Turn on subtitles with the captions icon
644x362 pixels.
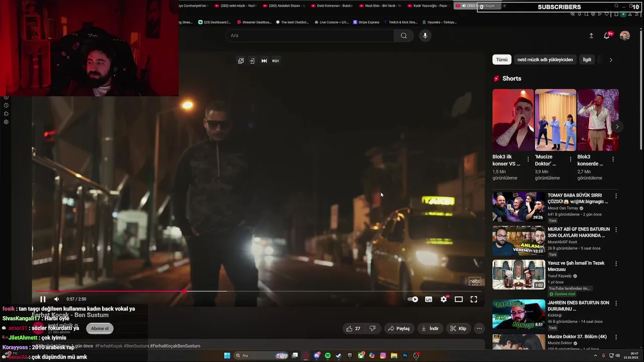coord(429,299)
